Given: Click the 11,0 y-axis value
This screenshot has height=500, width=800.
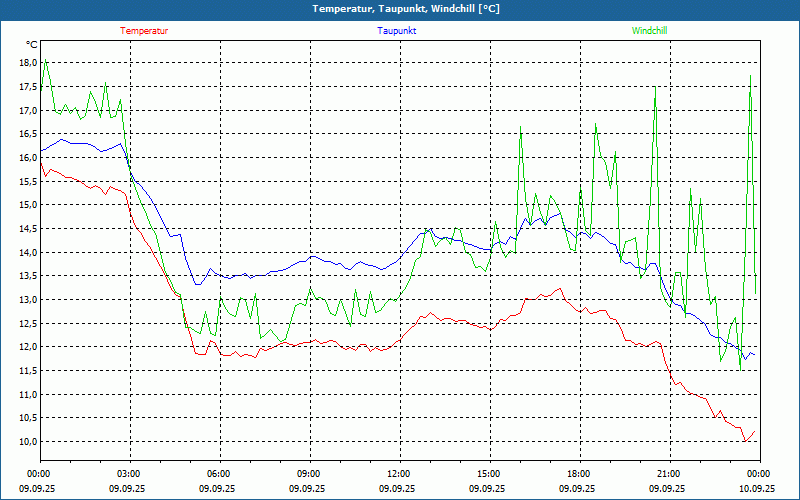Looking at the screenshot, I should [x=29, y=394].
